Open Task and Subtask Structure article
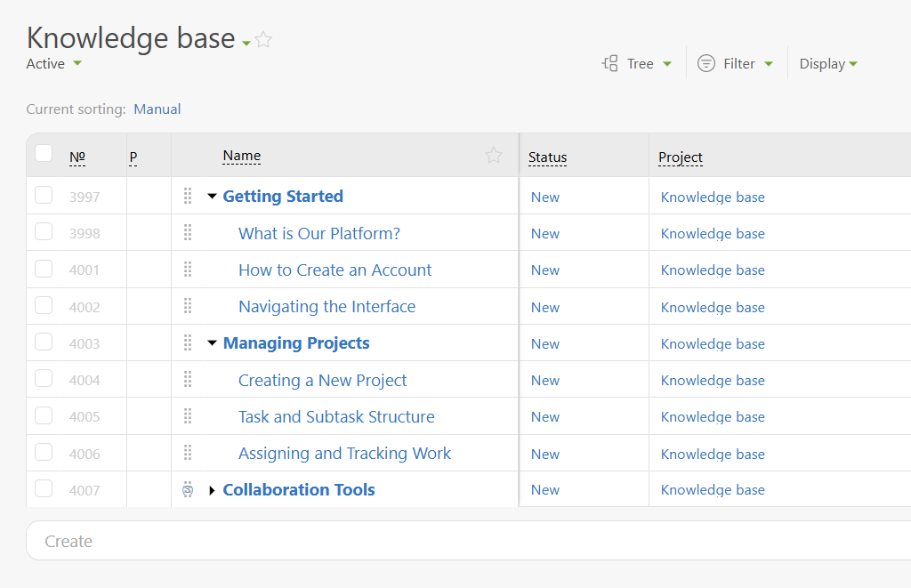 [336, 417]
